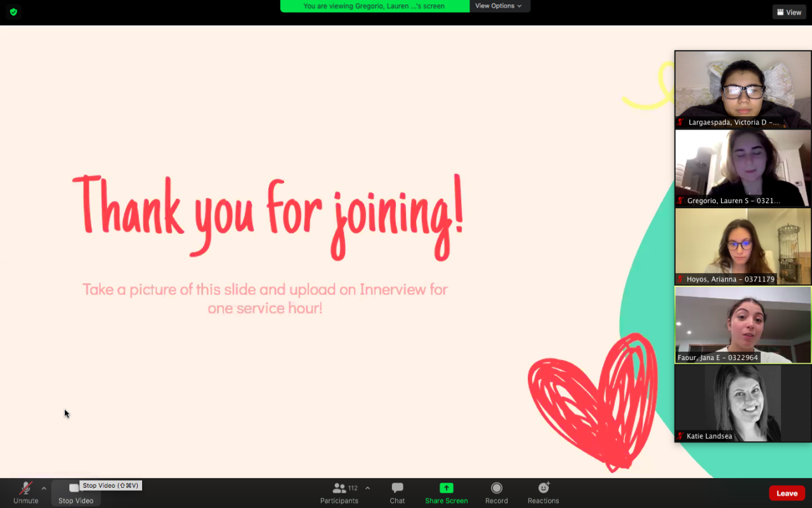Image resolution: width=812 pixels, height=508 pixels.
Task: Click the 'Katie Landsea' name label
Action: tap(709, 436)
